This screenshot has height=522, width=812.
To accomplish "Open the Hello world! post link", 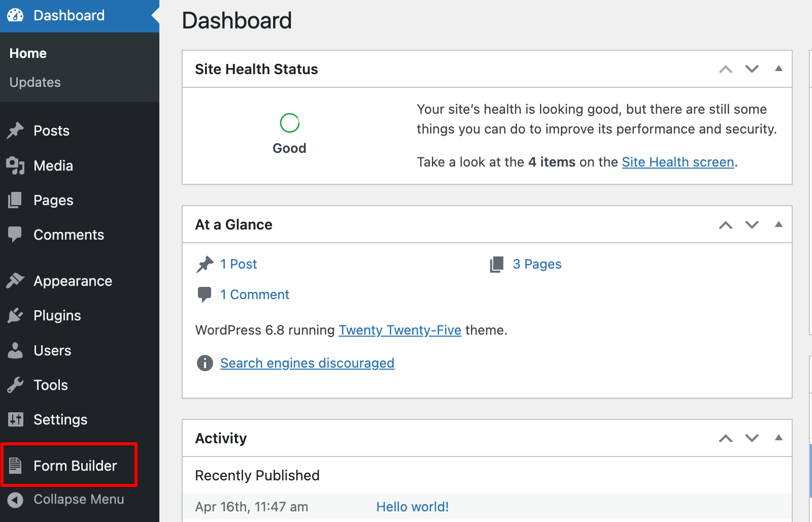I will coord(413,507).
